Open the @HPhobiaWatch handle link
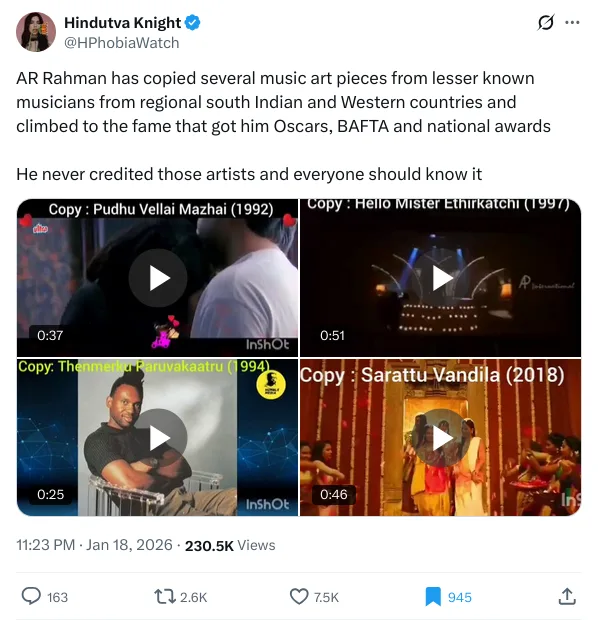The width and height of the screenshot is (598, 620). point(122,43)
